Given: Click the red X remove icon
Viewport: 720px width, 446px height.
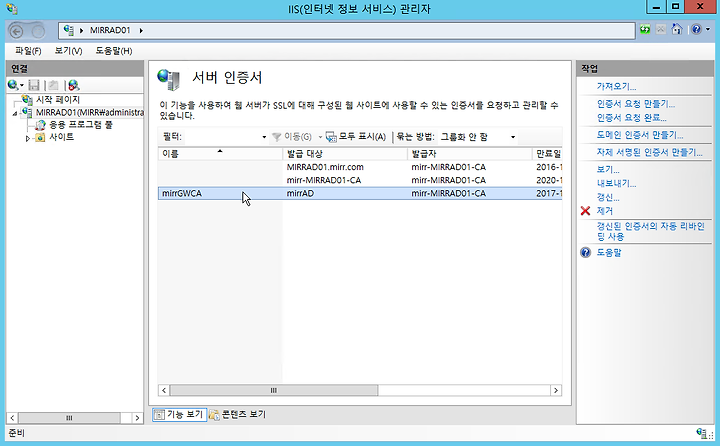Looking at the screenshot, I should click(585, 211).
